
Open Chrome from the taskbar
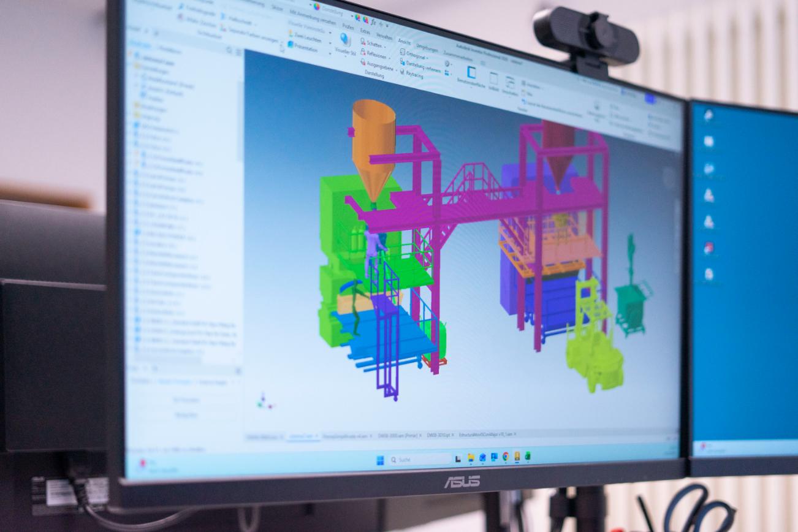pyautogui.click(x=506, y=457)
